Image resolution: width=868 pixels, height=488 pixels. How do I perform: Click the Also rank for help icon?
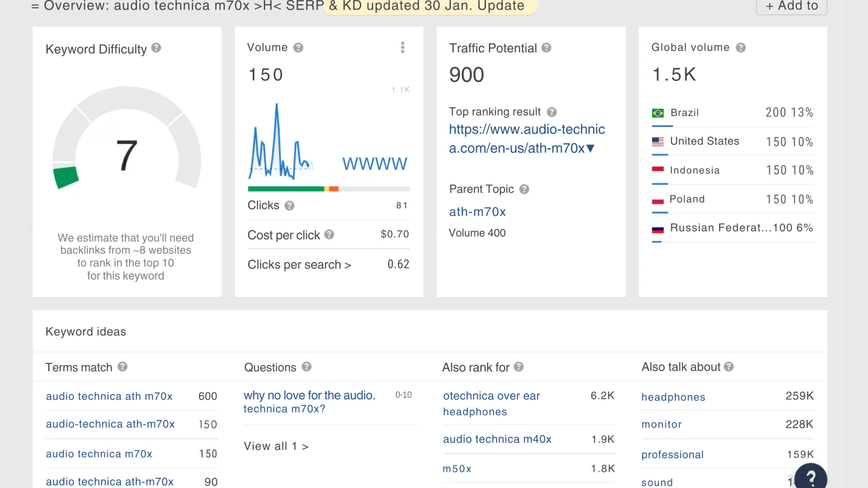pos(518,366)
